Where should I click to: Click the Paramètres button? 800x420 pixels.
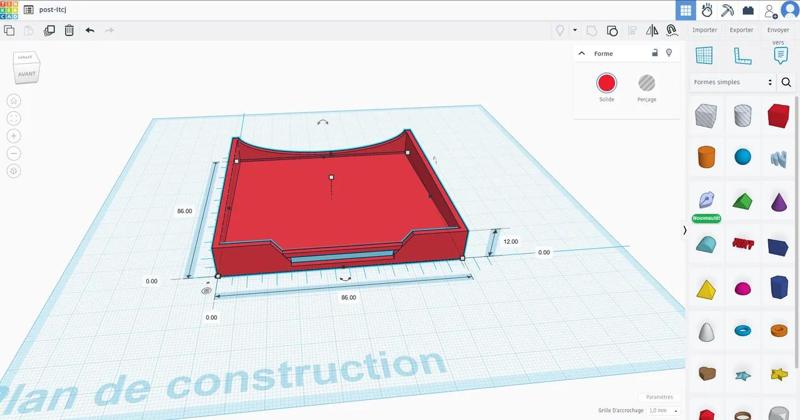click(659, 397)
